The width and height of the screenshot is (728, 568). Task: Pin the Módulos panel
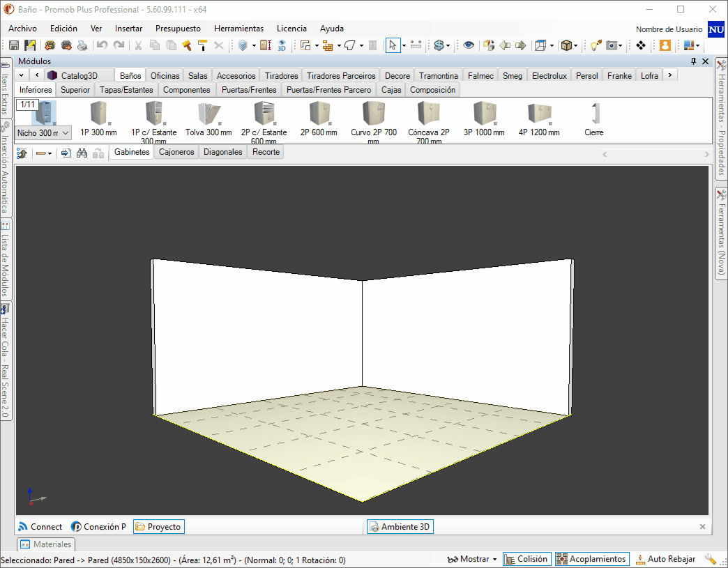point(694,61)
